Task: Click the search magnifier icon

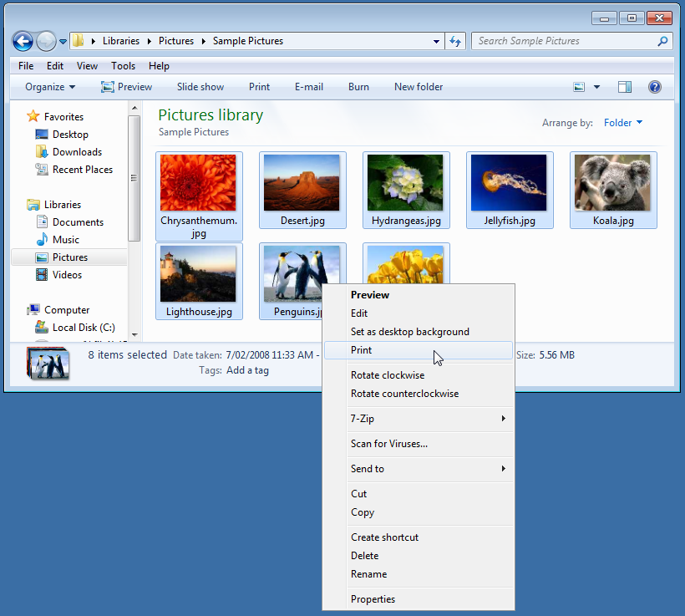Action: (x=661, y=40)
